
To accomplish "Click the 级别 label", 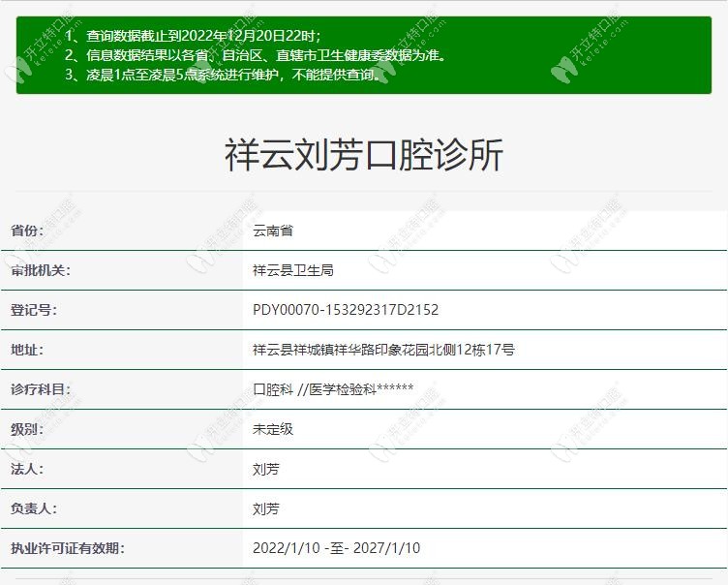I will (27, 429).
